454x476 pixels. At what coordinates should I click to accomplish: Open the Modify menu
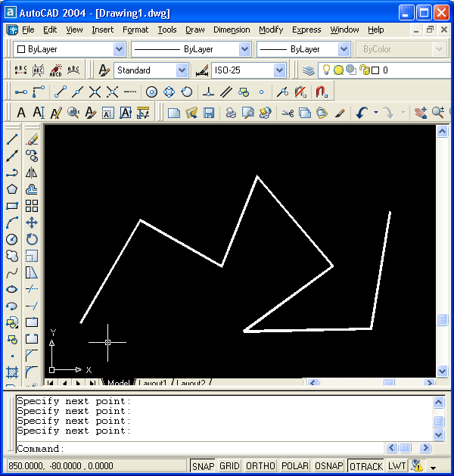(271, 30)
